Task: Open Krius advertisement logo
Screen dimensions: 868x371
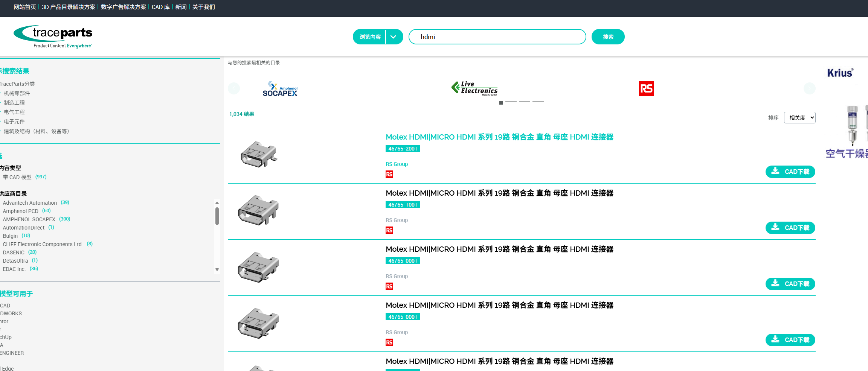Action: (x=840, y=73)
